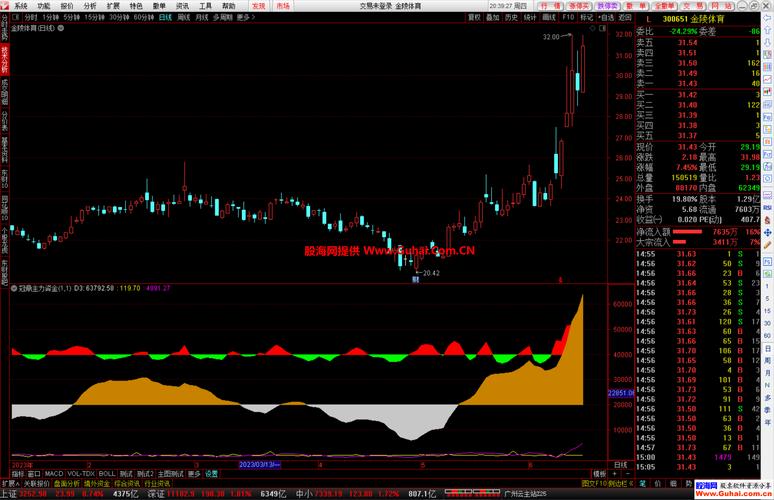Screen dimensions: 774x500
Task: Click the red 发现 button
Action: coord(259,6)
